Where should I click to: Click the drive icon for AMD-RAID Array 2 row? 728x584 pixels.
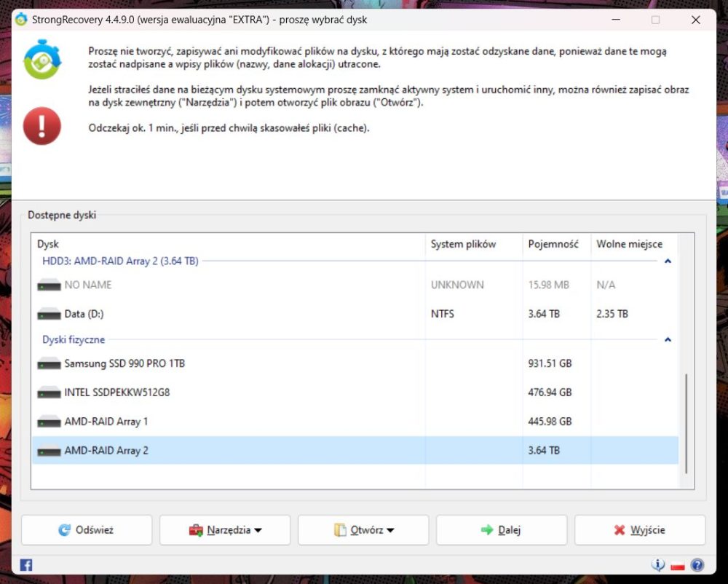(49, 451)
